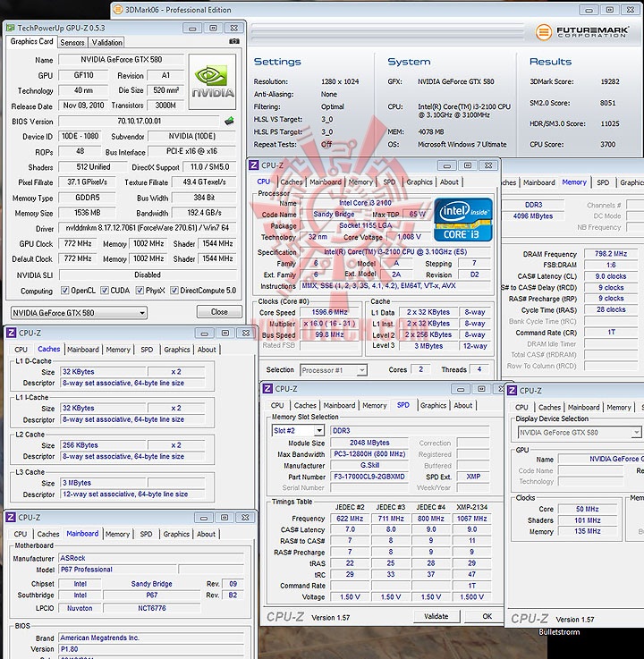Click the BIOS Version field 70.10.17.00.01

139,121
